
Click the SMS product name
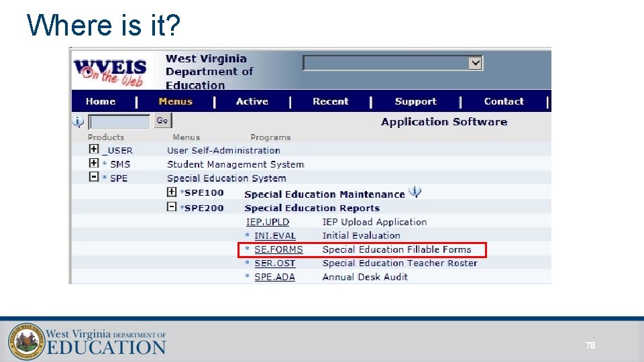(120, 165)
